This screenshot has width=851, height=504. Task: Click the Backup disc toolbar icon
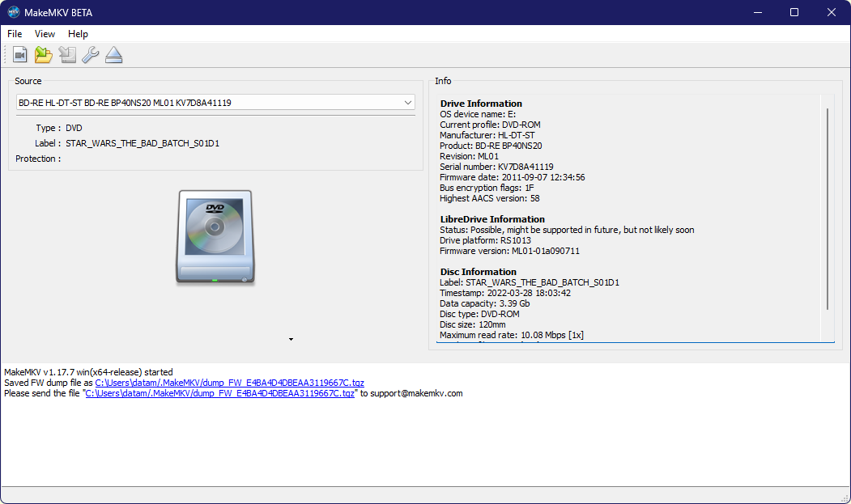pyautogui.click(x=67, y=55)
